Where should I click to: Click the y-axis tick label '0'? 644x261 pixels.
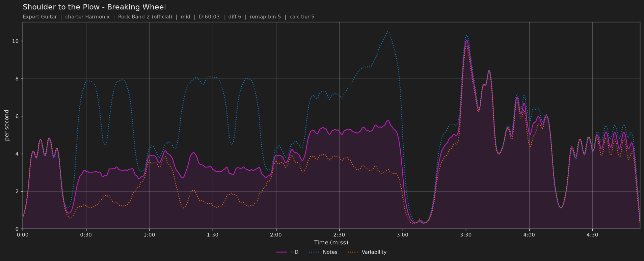[x=18, y=229]
